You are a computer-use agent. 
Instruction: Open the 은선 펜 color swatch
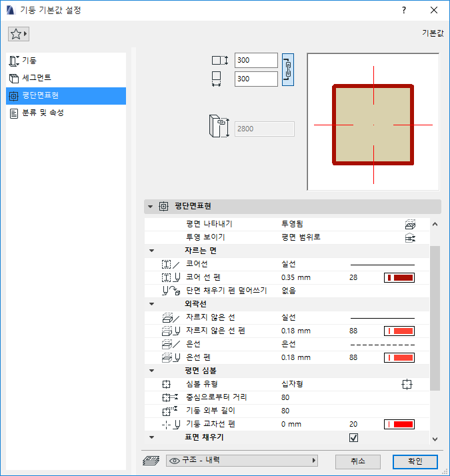coord(399,357)
